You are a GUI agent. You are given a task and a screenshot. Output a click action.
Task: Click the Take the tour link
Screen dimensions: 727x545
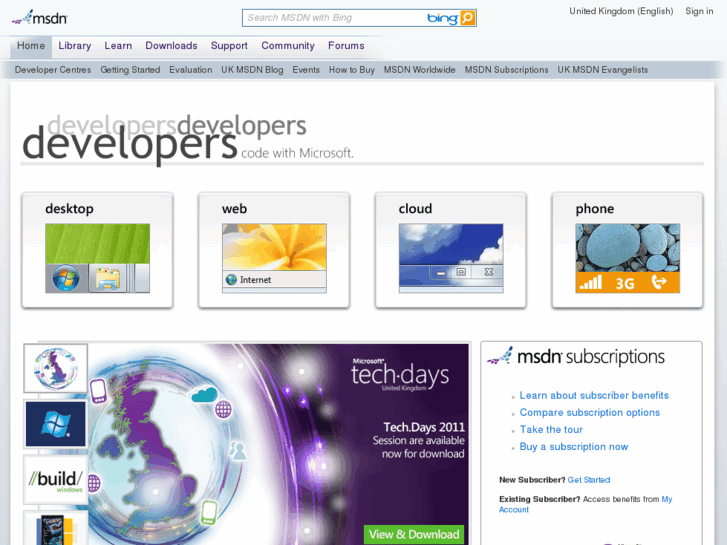(551, 430)
